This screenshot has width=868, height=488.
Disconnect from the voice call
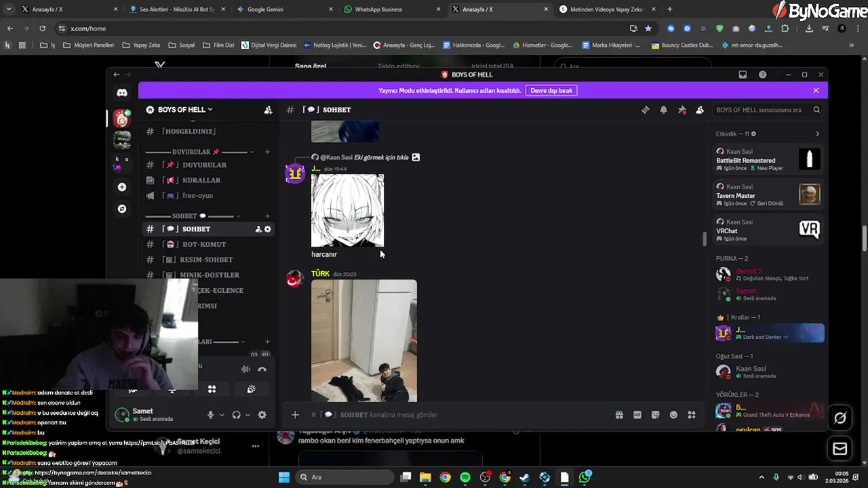tap(262, 369)
